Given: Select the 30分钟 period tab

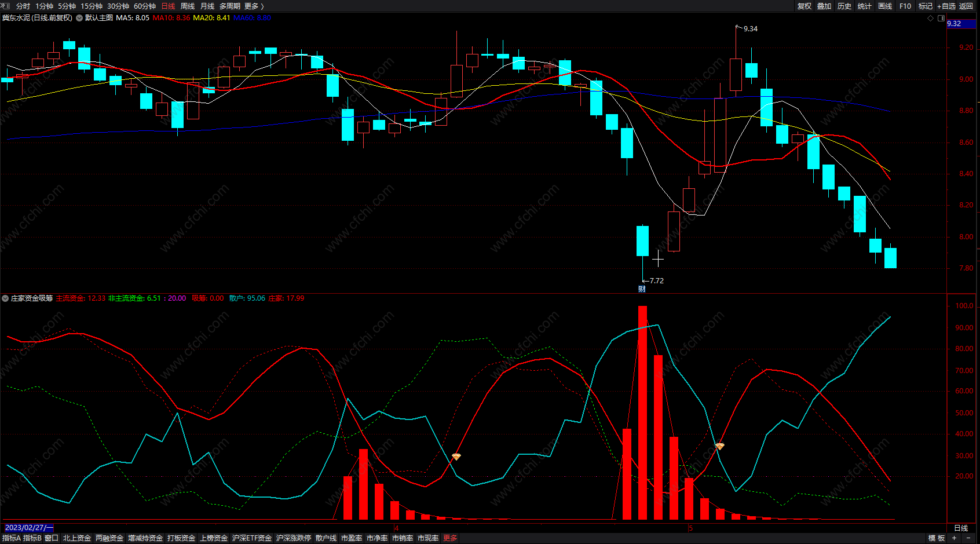Looking at the screenshot, I should click(x=118, y=6).
